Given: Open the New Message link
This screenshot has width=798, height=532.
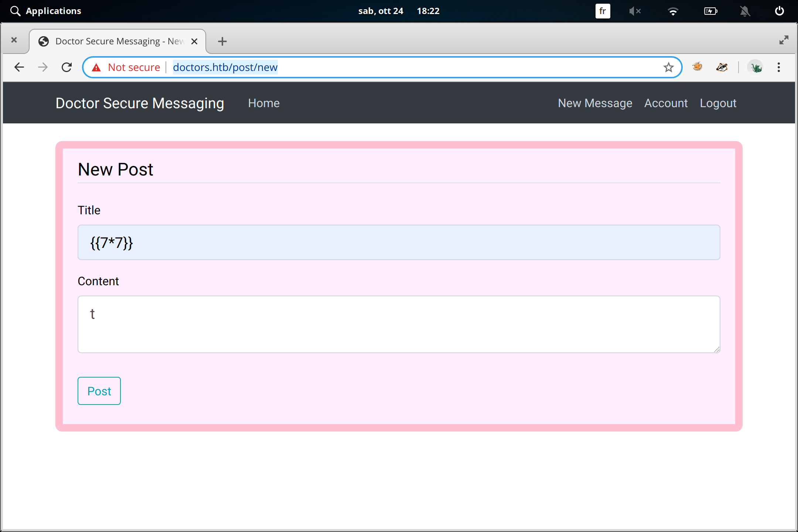Looking at the screenshot, I should pyautogui.click(x=595, y=103).
